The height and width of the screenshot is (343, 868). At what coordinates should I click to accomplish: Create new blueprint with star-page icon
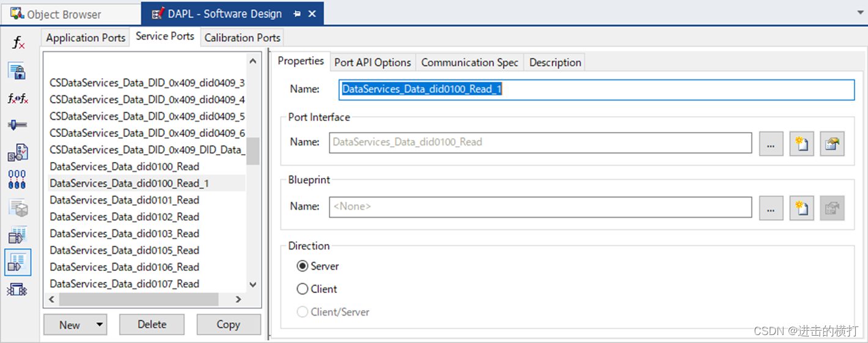click(801, 208)
